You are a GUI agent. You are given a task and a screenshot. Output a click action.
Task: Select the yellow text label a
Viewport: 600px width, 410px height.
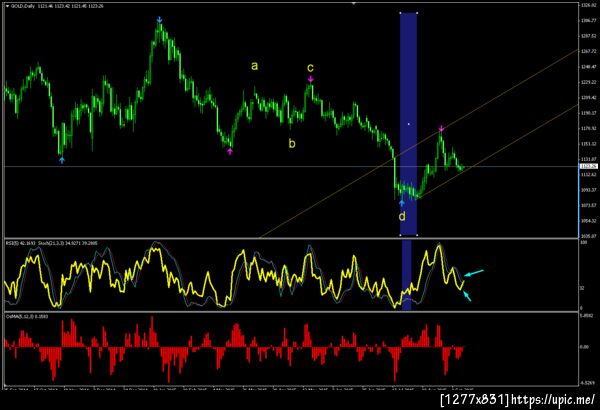[x=254, y=66]
